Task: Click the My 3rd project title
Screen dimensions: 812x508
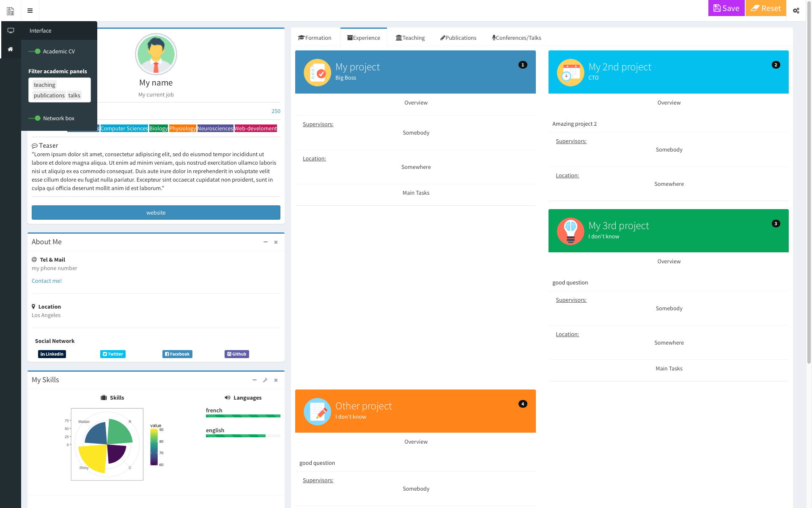Action: tap(618, 226)
